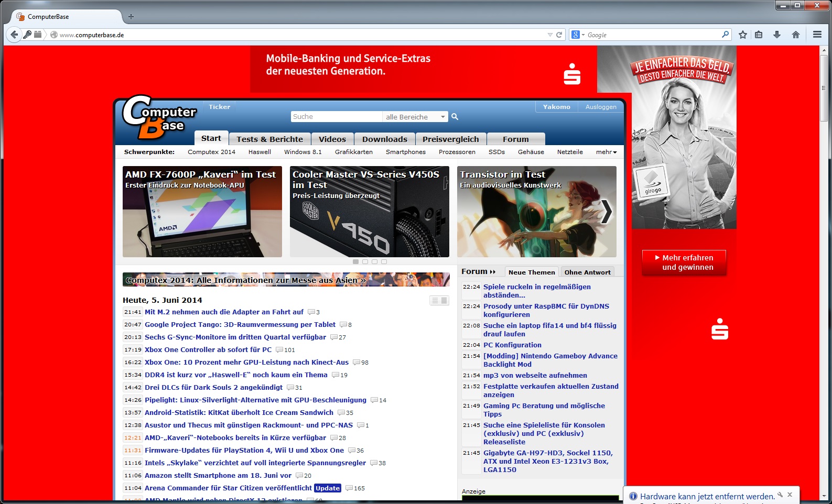Open the Videos tab
Image resolution: width=832 pixels, height=504 pixels.
(332, 139)
